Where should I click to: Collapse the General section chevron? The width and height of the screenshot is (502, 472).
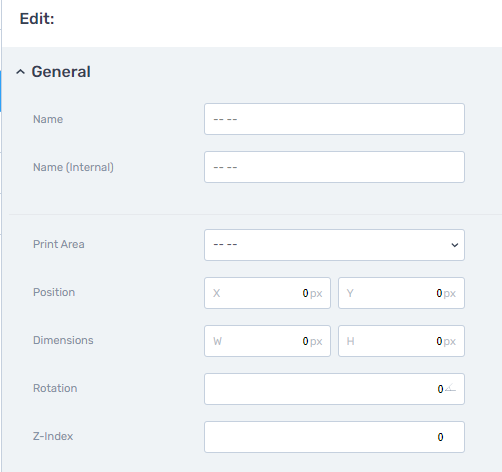pyautogui.click(x=20, y=72)
